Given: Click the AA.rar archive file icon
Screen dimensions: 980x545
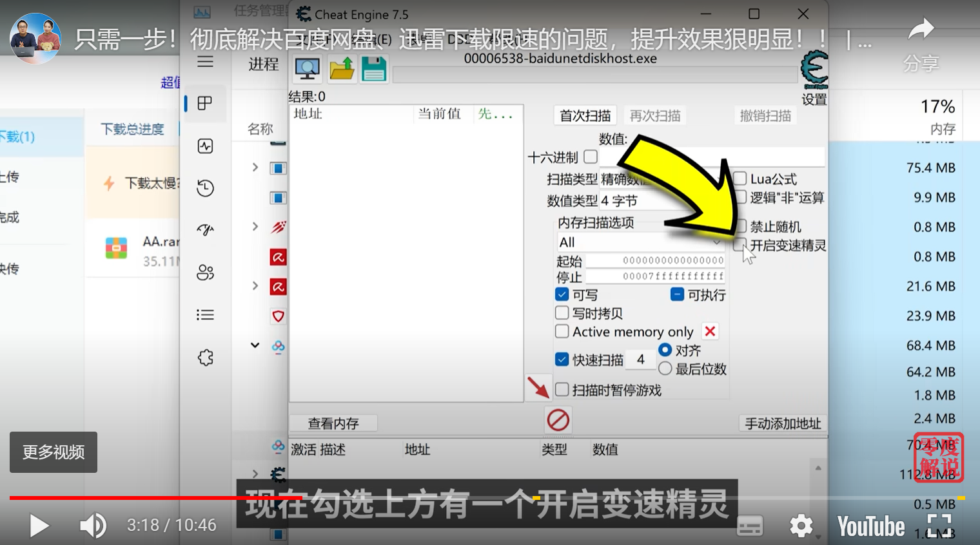Looking at the screenshot, I should point(116,248).
